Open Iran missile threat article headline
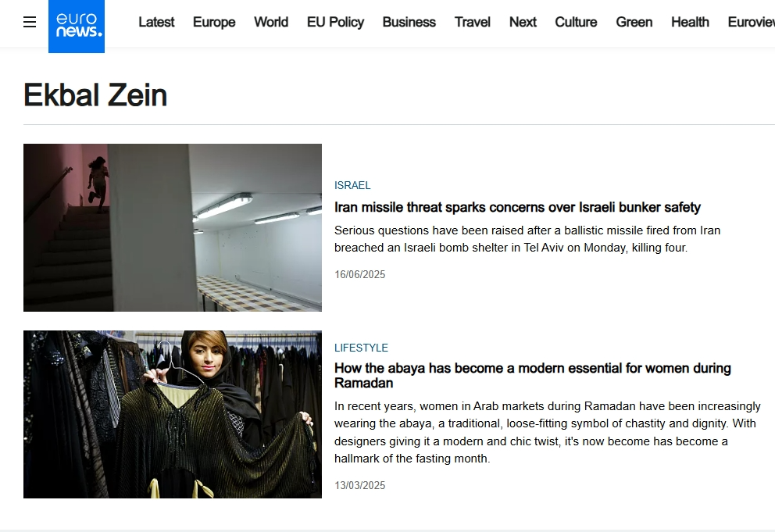Viewport: 775px width, 532px height. 517,207
